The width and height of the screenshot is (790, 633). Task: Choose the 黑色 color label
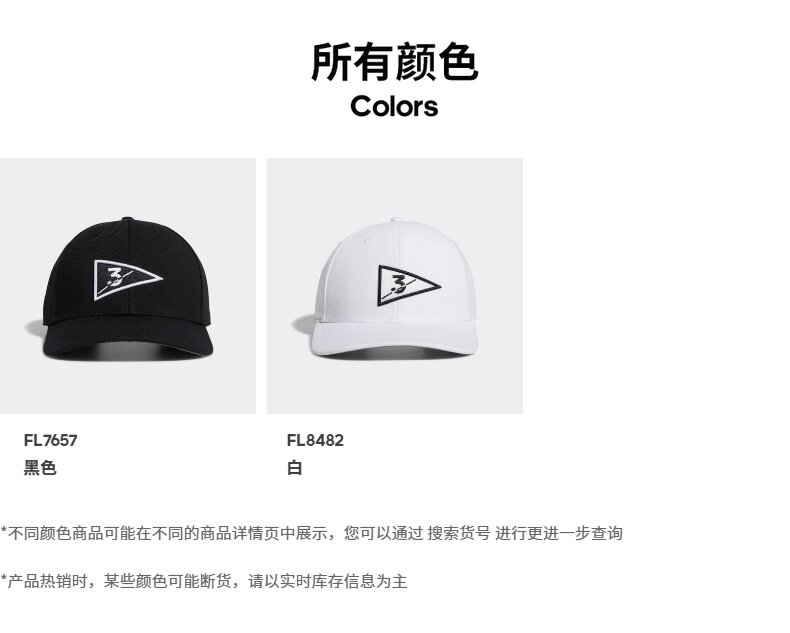coord(40,468)
